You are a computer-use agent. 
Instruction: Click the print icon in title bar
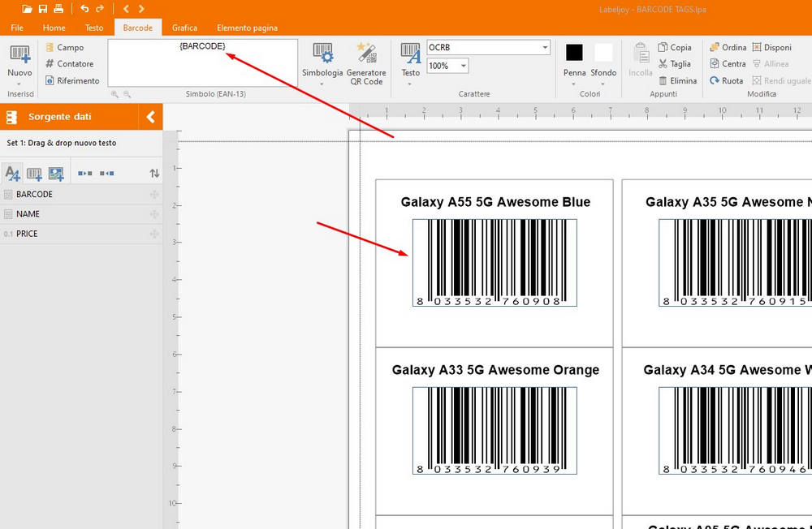[58, 9]
